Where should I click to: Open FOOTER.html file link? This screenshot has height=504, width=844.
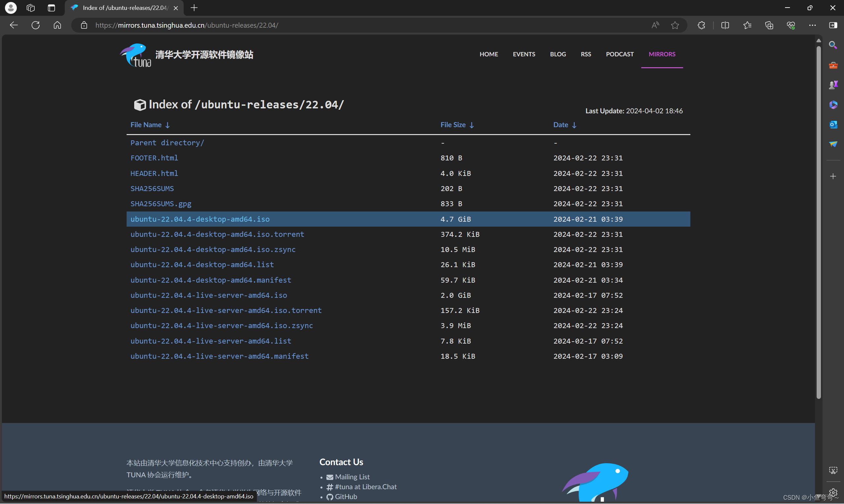tap(154, 158)
